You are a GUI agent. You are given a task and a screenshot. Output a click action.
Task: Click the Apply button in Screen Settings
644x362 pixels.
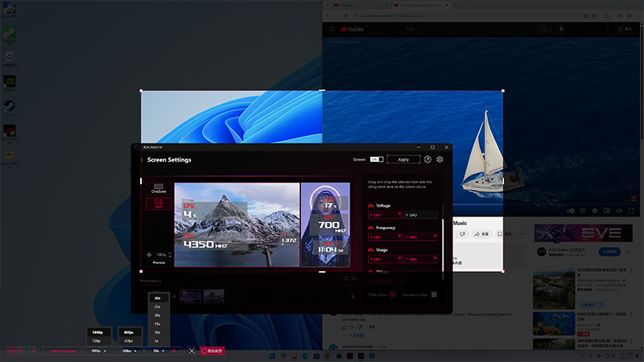click(x=403, y=159)
